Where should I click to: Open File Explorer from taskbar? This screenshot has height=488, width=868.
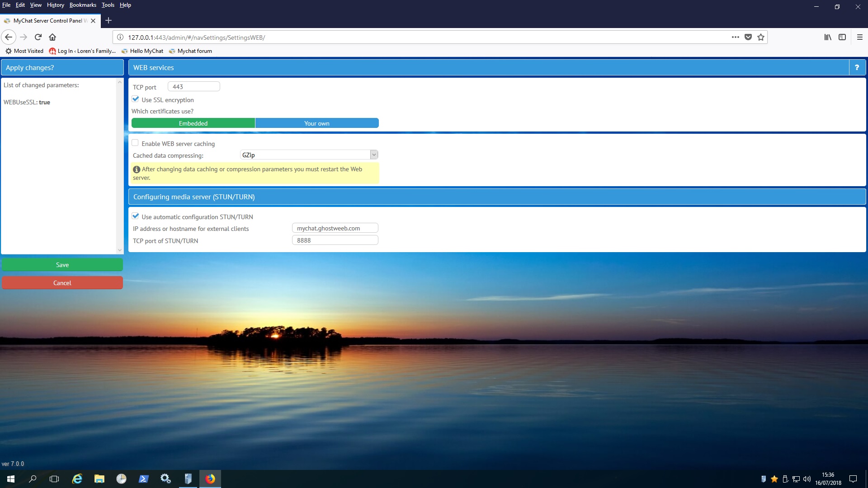[x=99, y=479]
